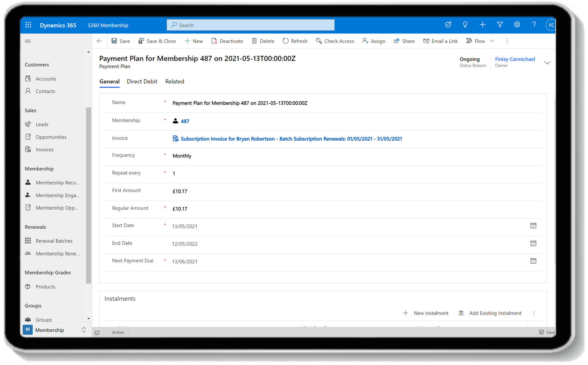Assign the record to another user
The width and height of the screenshot is (588, 365).
point(374,41)
